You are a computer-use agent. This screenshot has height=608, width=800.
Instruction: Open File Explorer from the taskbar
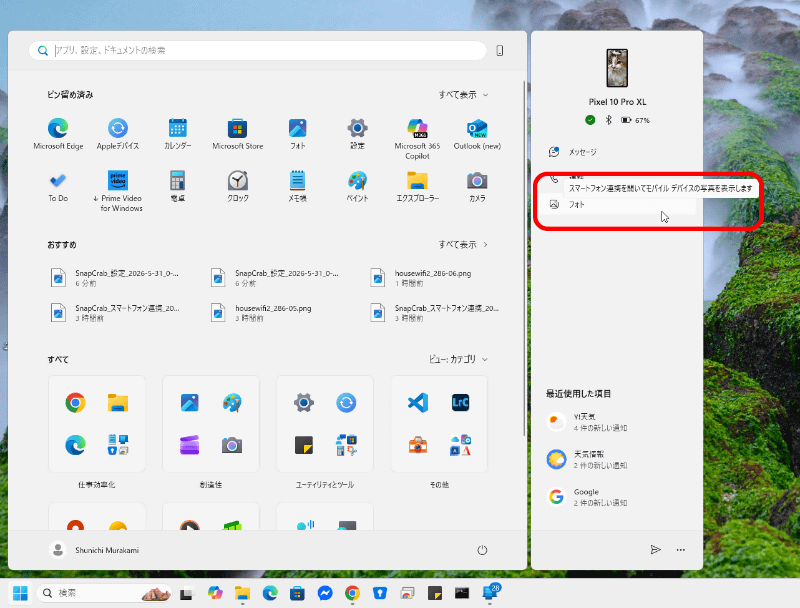point(242,593)
